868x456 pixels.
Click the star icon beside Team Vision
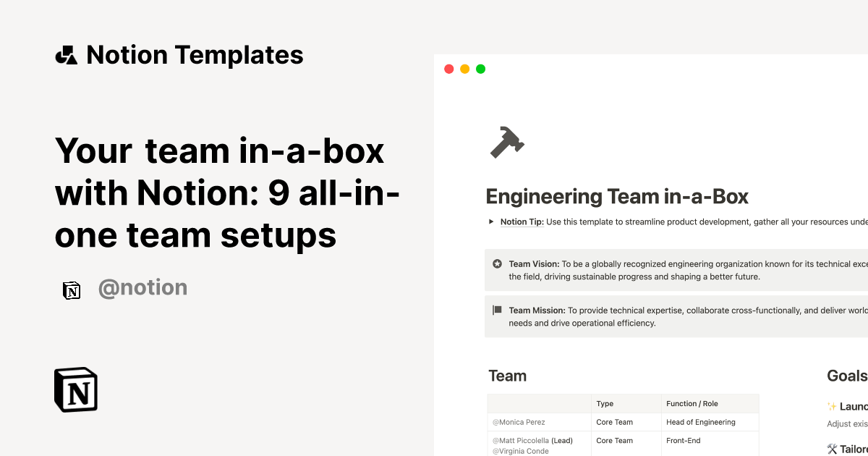click(496, 263)
